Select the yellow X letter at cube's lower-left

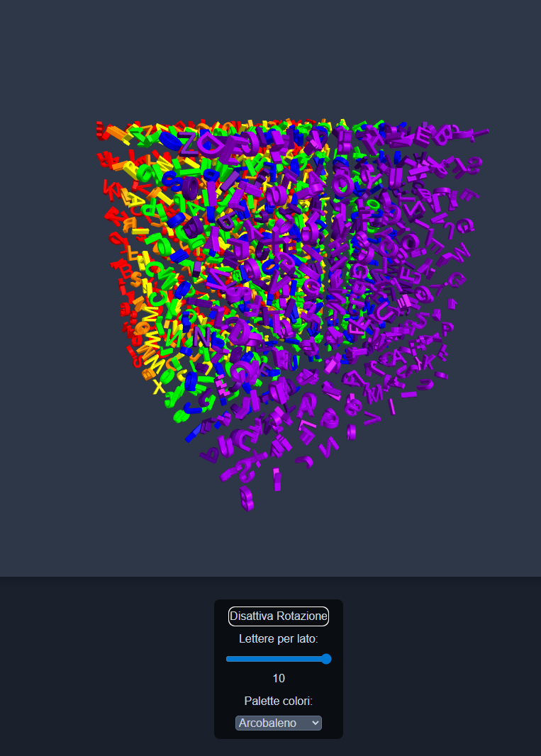click(x=159, y=388)
